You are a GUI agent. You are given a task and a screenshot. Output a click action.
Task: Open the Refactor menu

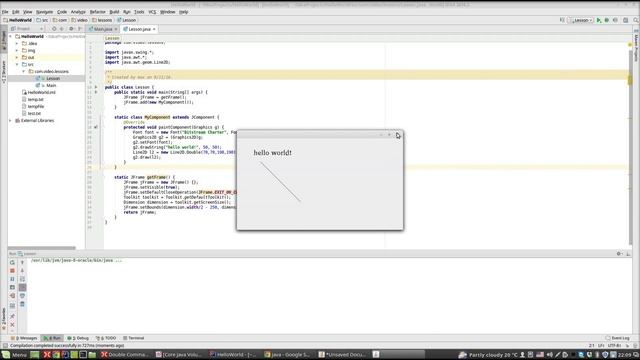pos(97,12)
